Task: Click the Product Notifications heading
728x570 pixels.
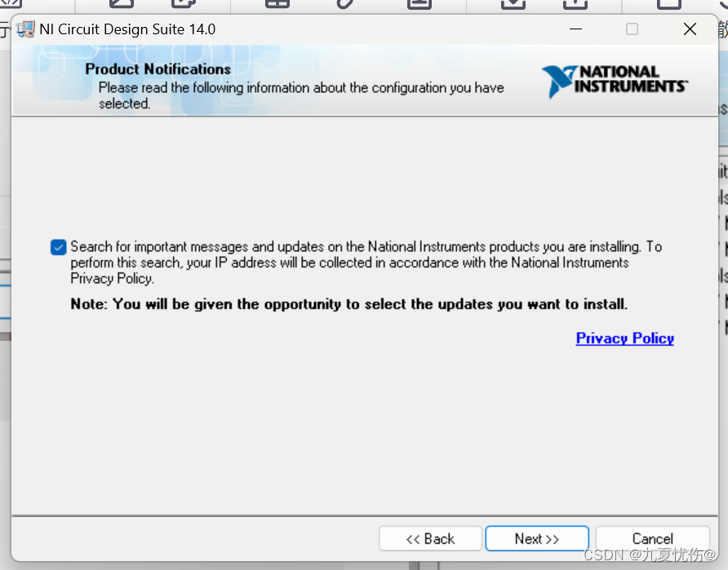Action: (x=158, y=69)
